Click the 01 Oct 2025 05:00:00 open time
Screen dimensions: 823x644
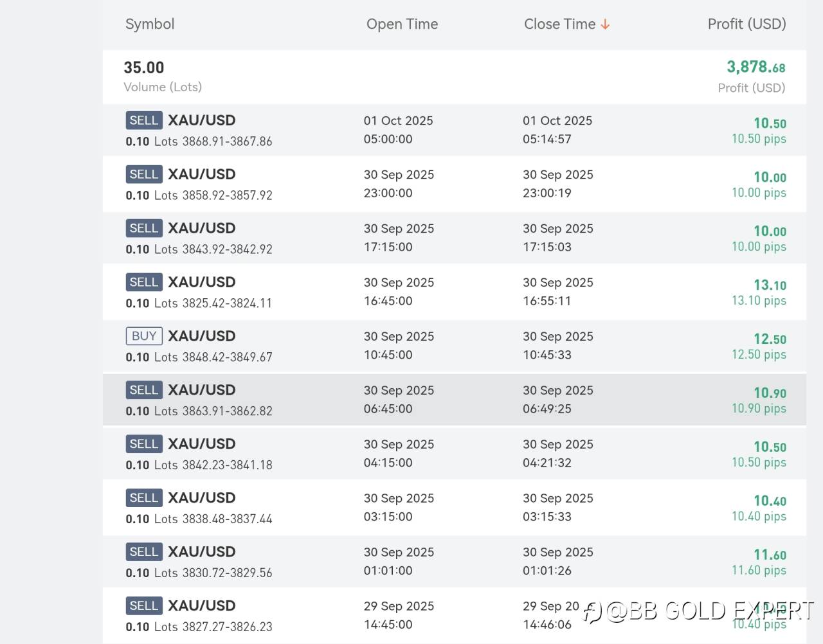(x=398, y=130)
